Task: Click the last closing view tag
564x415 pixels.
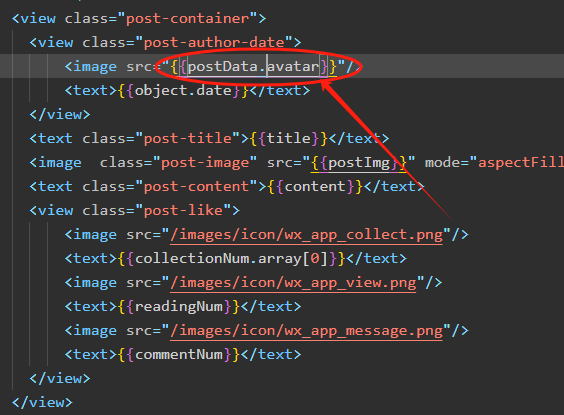Action: coord(42,403)
